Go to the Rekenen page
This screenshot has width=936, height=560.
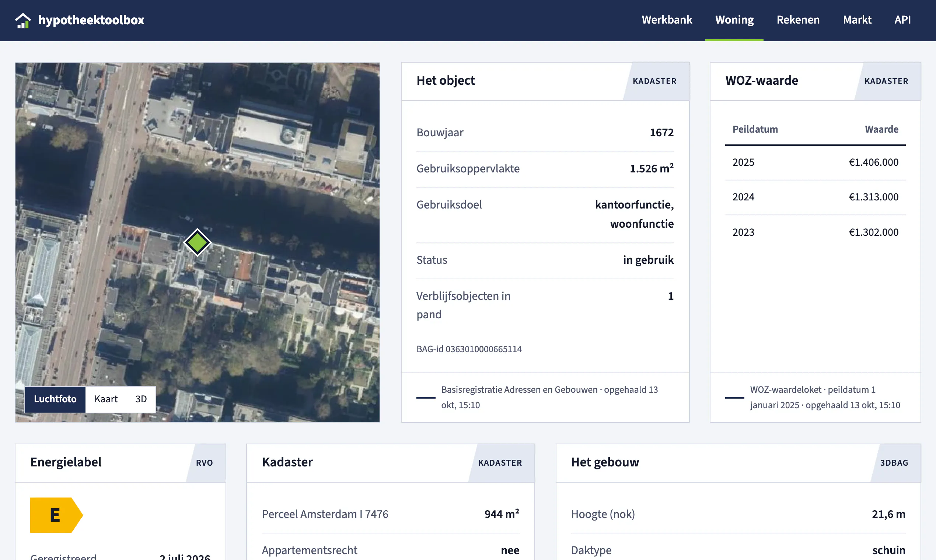point(798,20)
